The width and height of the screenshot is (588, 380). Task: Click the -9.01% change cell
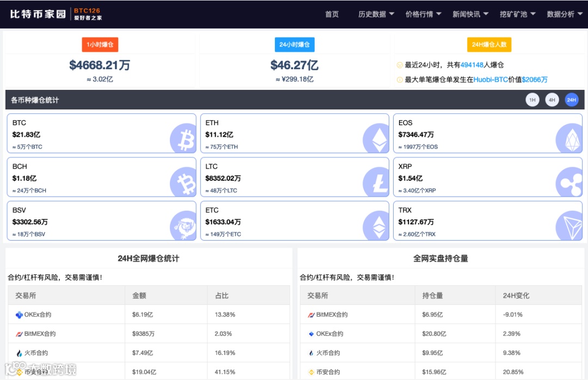pyautogui.click(x=513, y=315)
